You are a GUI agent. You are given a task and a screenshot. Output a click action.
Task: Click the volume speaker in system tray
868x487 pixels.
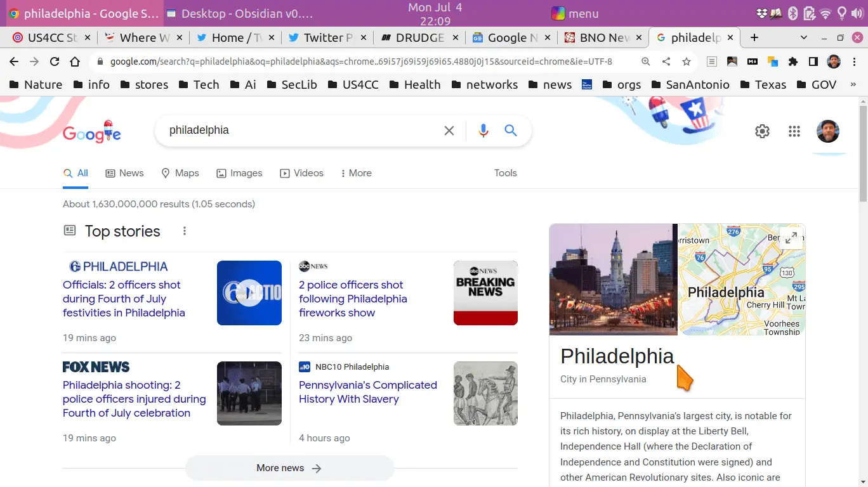tap(857, 13)
